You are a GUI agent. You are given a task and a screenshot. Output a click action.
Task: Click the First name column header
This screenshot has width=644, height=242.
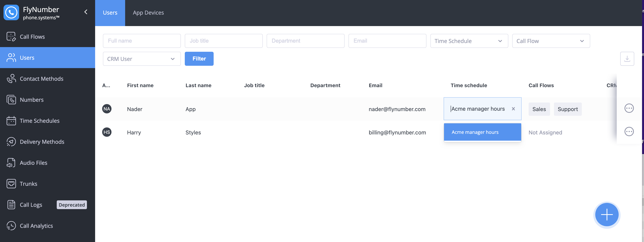point(140,85)
